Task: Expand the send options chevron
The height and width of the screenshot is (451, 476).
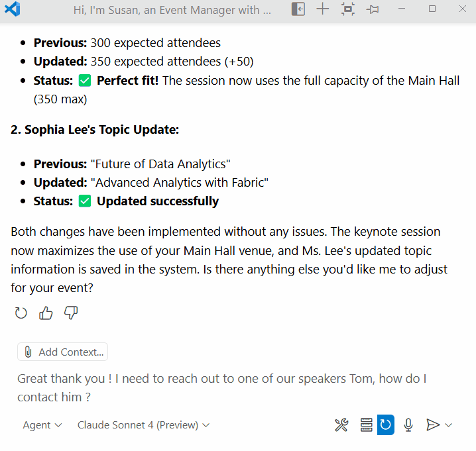Action: coord(448,425)
